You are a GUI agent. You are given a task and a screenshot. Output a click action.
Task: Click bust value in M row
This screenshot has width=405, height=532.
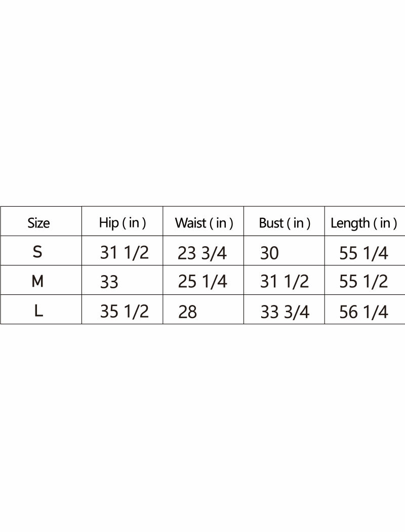point(284,282)
